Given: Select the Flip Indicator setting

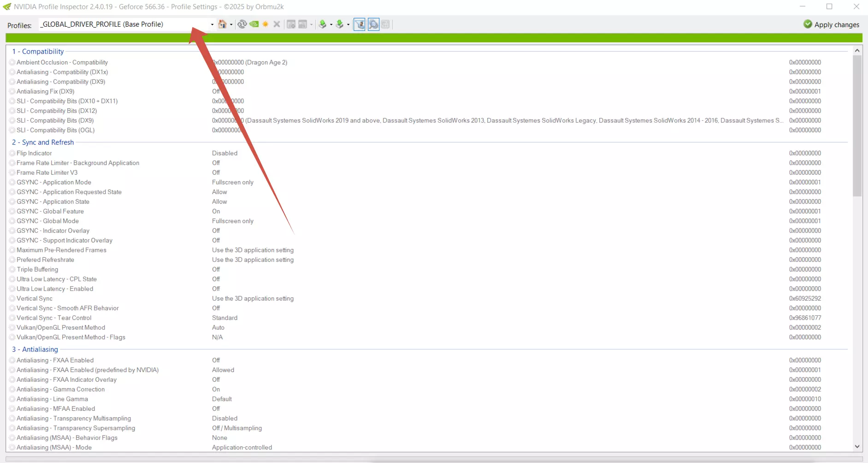Looking at the screenshot, I should point(34,154).
